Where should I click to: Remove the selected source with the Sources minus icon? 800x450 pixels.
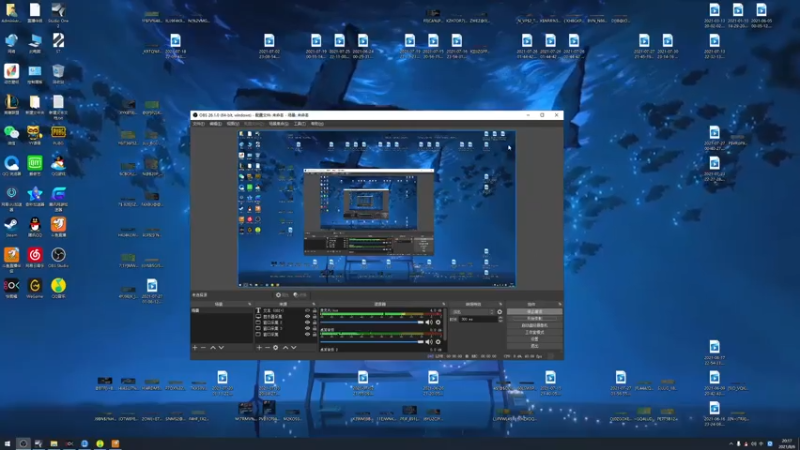[x=267, y=347]
